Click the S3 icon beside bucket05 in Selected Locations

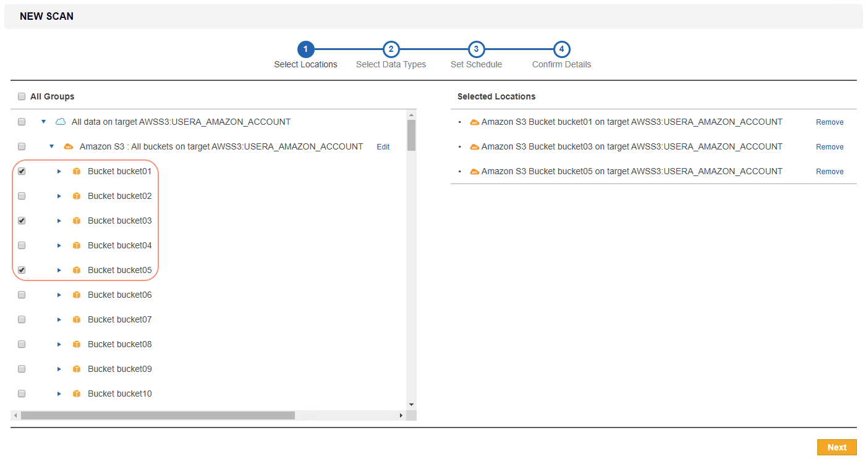[x=474, y=171]
